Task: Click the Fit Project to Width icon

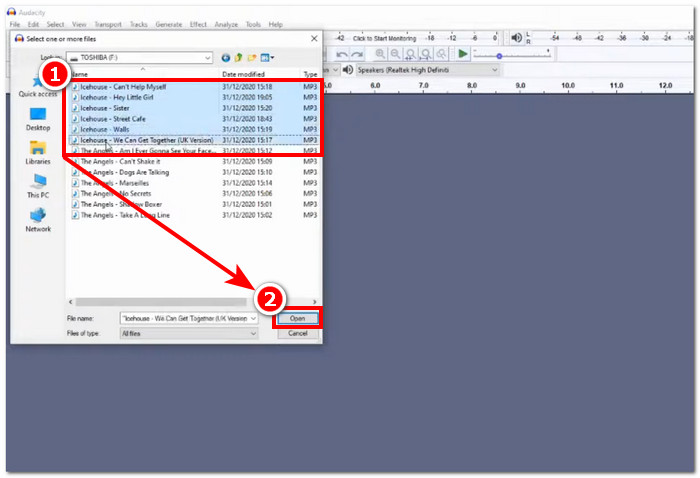Action: (426, 54)
